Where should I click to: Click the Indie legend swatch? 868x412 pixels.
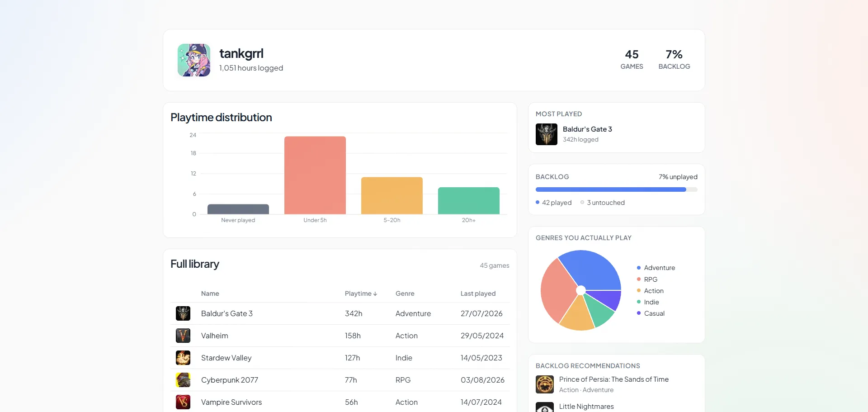pyautogui.click(x=639, y=302)
